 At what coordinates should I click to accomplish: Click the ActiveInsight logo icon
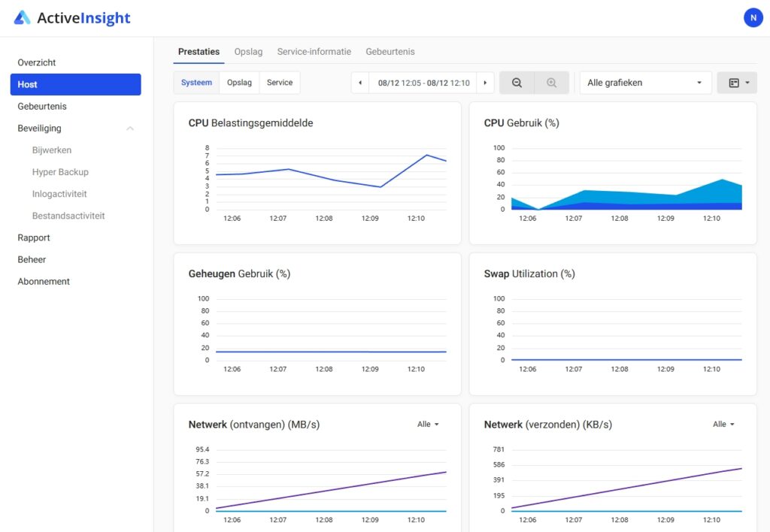click(23, 18)
